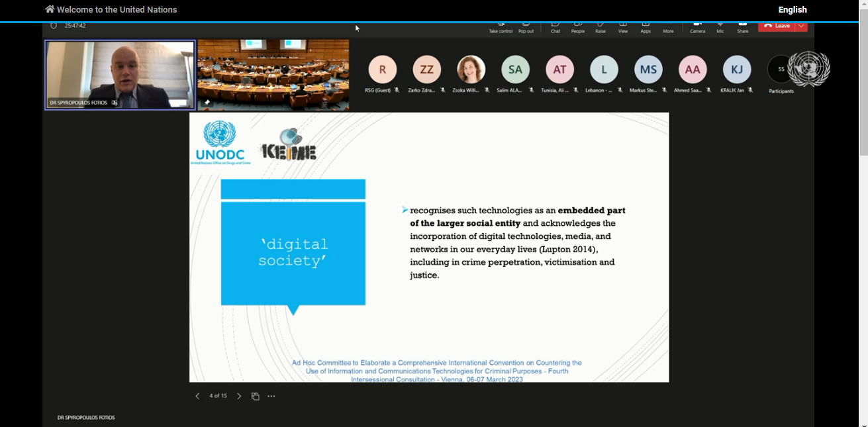Viewport: 868px width, 427px height.
Task: Select English language in top bar
Action: 793,10
